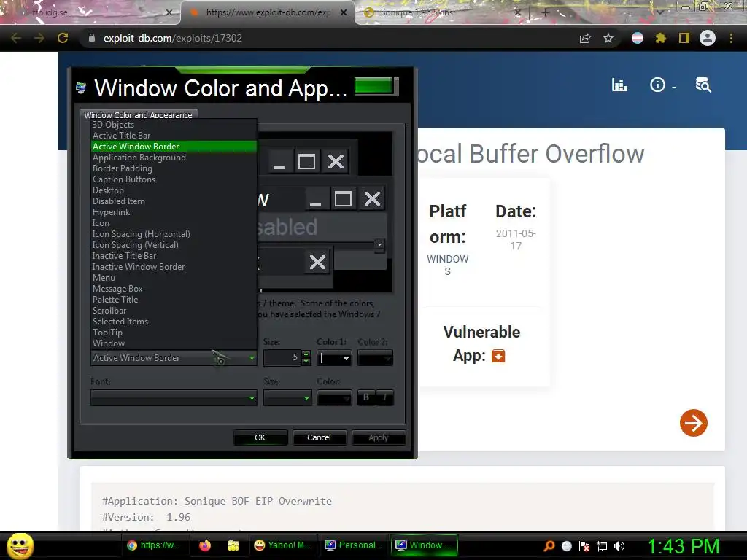Cancel the Window Color dialog
This screenshot has height=560, width=747.
(319, 437)
